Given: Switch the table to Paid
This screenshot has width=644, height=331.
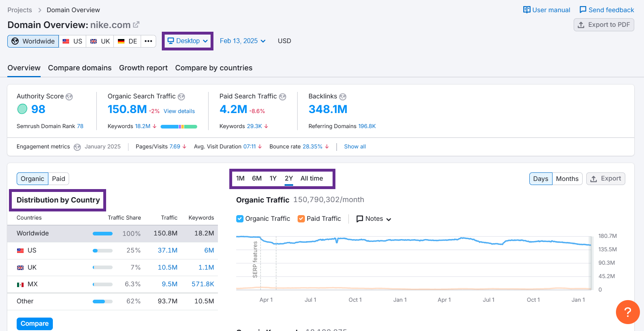Looking at the screenshot, I should [x=59, y=179].
